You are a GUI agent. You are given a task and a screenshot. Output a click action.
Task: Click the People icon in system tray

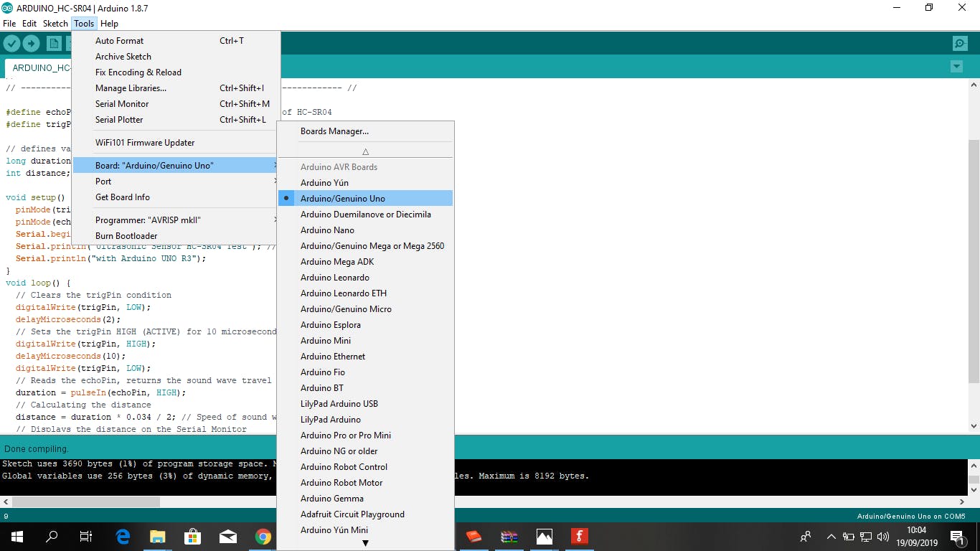pos(806,536)
